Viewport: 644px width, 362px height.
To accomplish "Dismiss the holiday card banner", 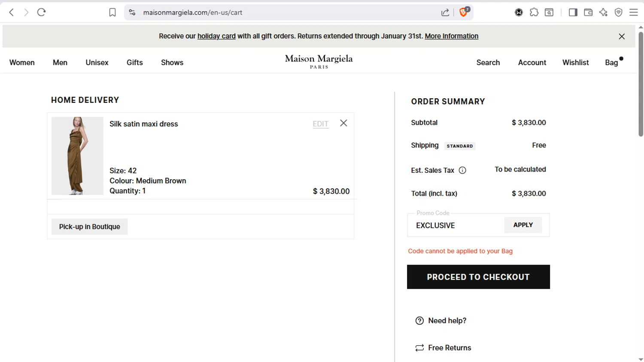I will 622,36.
